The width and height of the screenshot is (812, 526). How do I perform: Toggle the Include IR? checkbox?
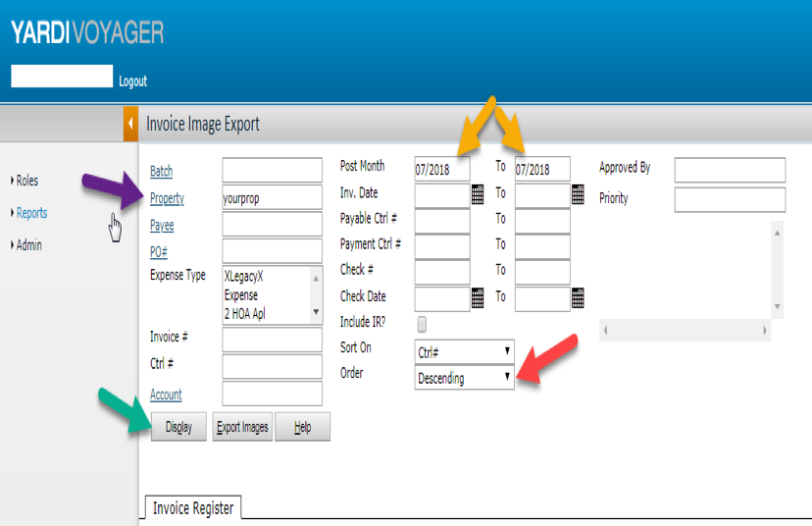(x=422, y=323)
